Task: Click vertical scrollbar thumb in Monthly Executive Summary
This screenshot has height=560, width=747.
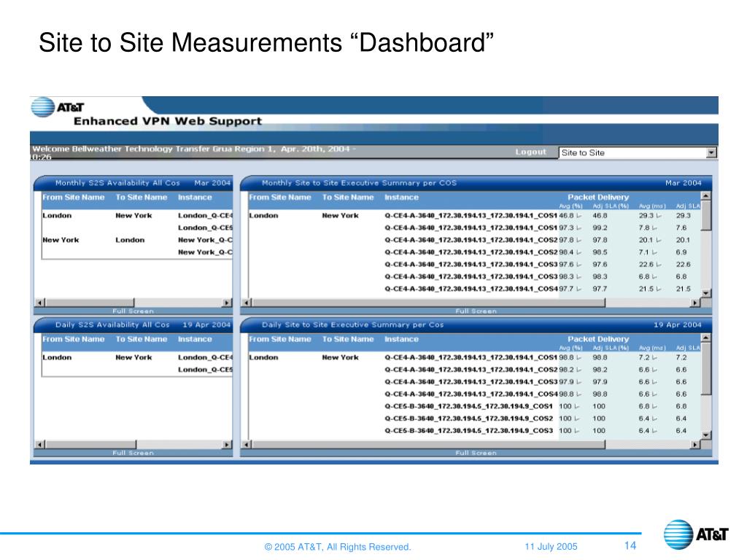Action: (706, 215)
